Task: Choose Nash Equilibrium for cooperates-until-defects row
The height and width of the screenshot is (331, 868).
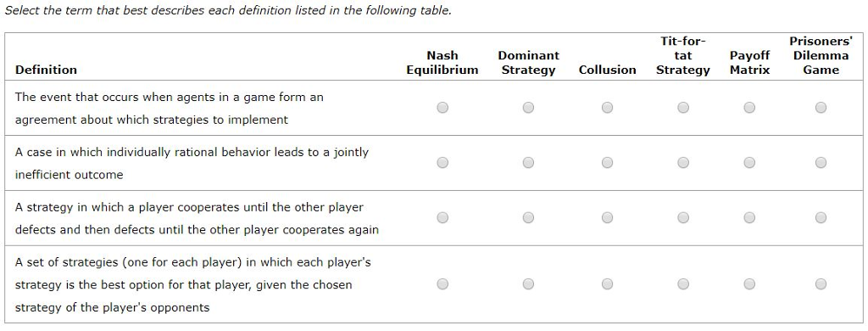Action: [442, 218]
